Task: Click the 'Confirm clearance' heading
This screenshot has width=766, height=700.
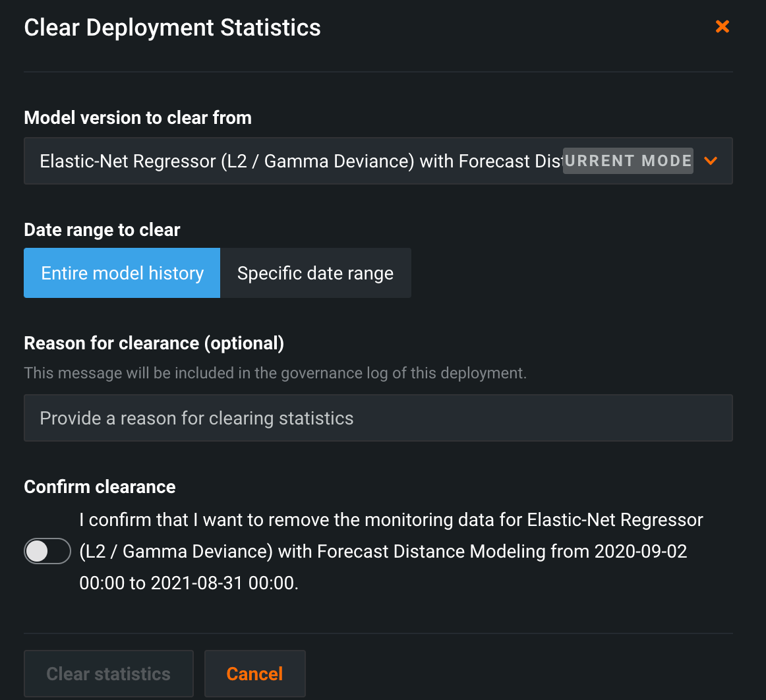Action: pos(100,487)
